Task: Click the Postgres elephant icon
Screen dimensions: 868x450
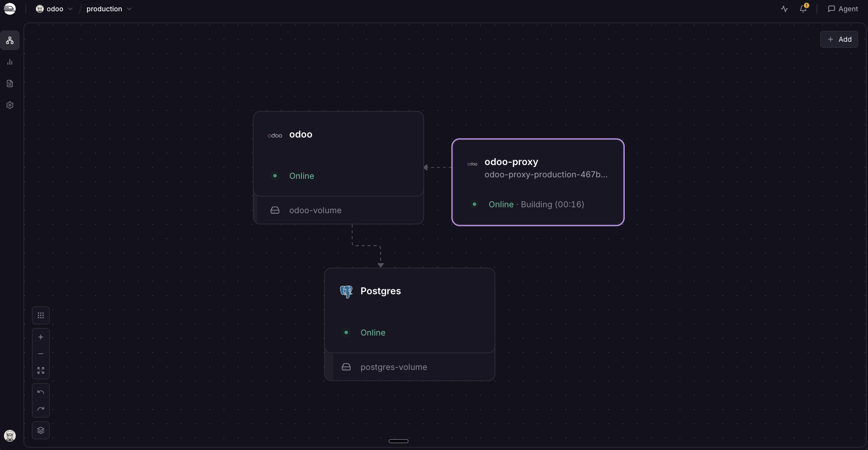Action: point(347,292)
